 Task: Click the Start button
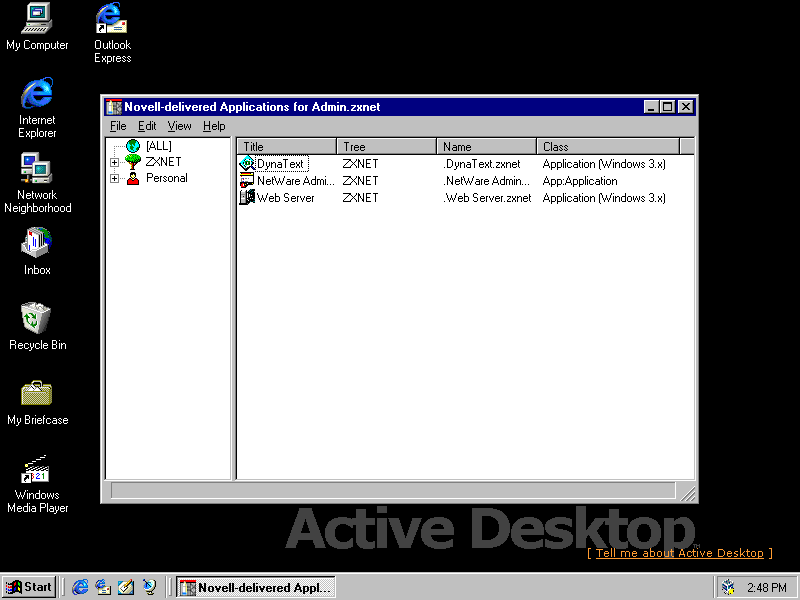click(29, 587)
